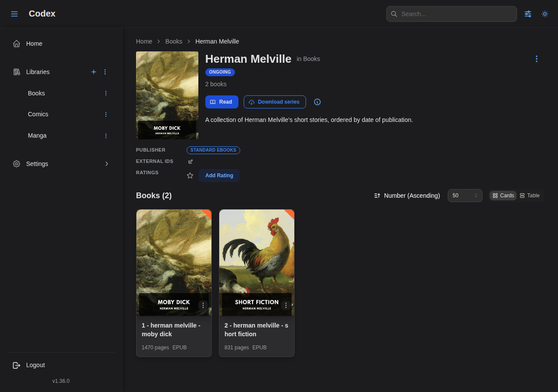Click 'Herman Melville' breadcrumb text
The image size is (558, 392).
[217, 41]
